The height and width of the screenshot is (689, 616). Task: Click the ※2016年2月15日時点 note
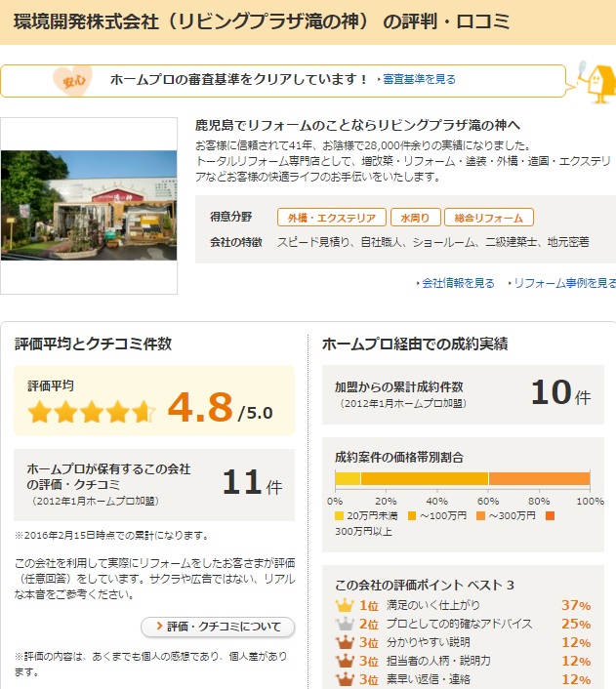(111, 535)
